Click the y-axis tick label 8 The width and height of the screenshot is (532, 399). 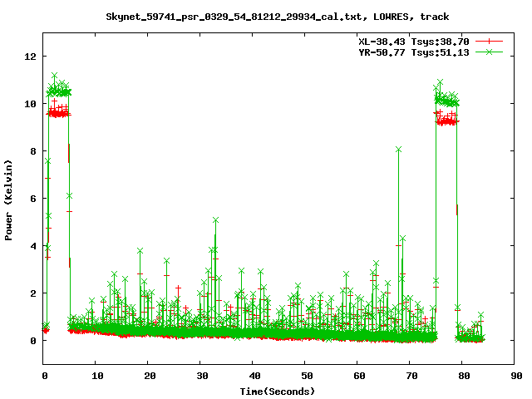[x=33, y=151]
